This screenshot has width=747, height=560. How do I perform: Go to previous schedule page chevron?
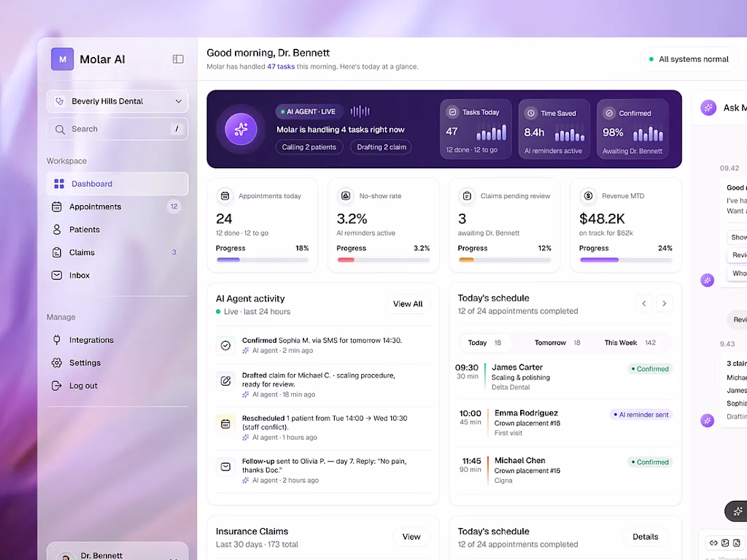pyautogui.click(x=644, y=303)
